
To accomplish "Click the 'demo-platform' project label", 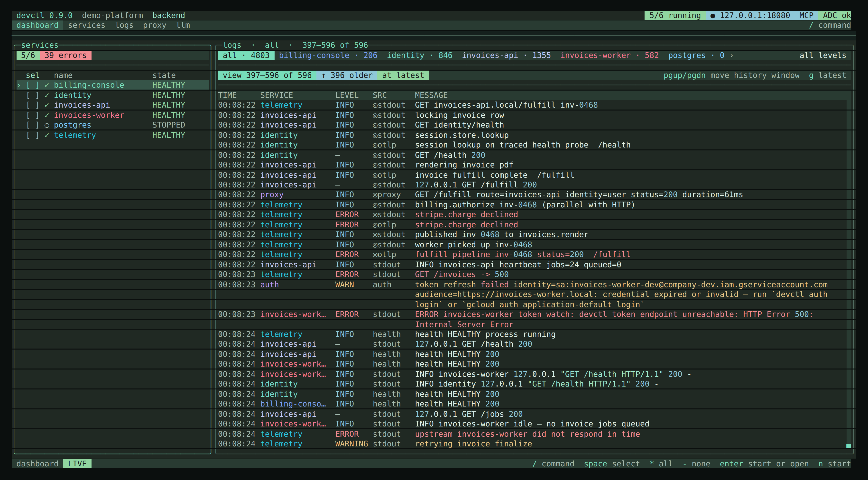I will [x=112, y=16].
